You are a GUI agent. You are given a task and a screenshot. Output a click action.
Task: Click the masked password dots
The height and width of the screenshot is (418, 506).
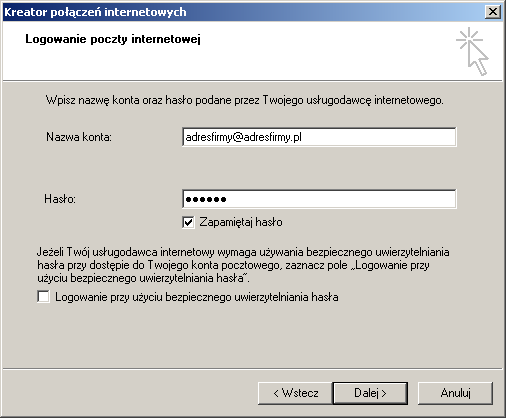[x=206, y=200]
